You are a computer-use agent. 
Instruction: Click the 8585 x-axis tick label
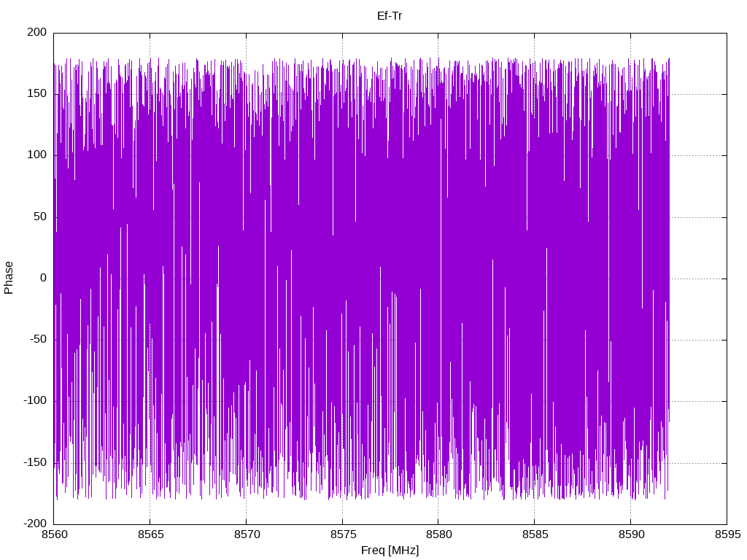[x=535, y=534]
